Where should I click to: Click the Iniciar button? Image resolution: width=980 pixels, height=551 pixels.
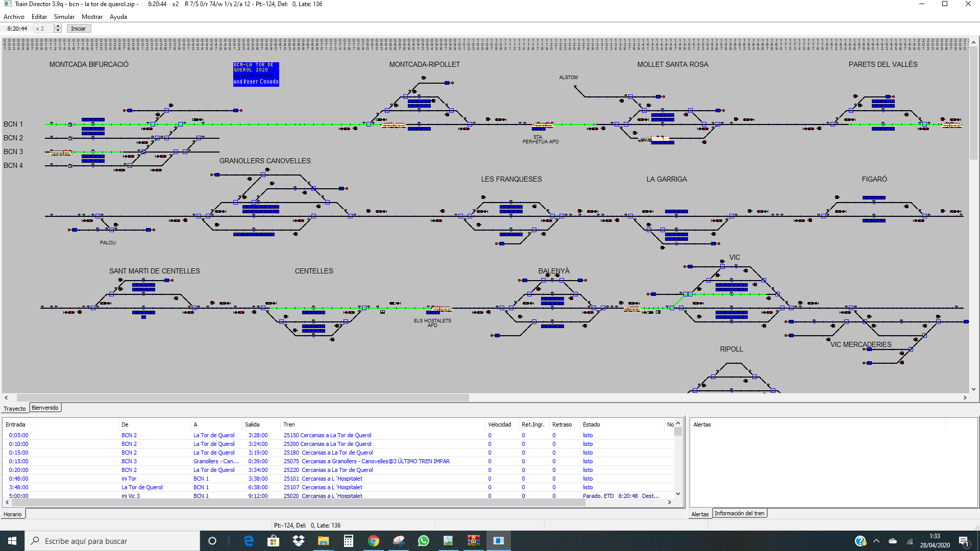78,29
